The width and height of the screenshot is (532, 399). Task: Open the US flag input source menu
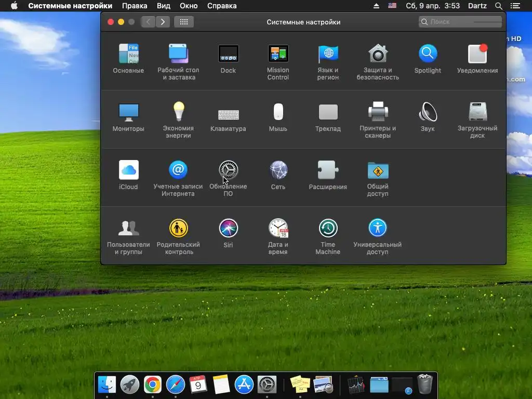392,5
